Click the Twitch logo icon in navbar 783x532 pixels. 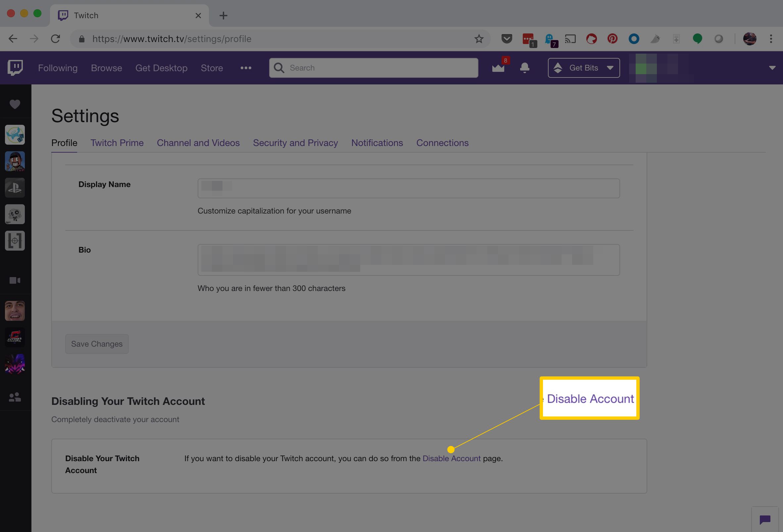point(15,67)
